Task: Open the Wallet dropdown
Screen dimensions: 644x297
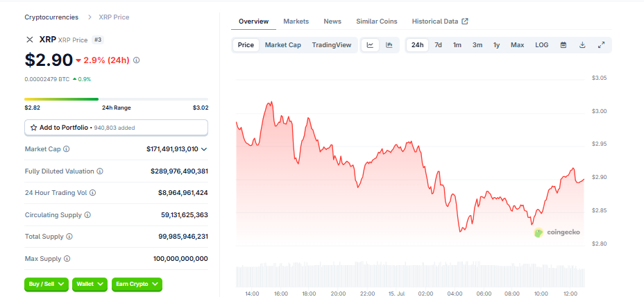Action: click(90, 285)
